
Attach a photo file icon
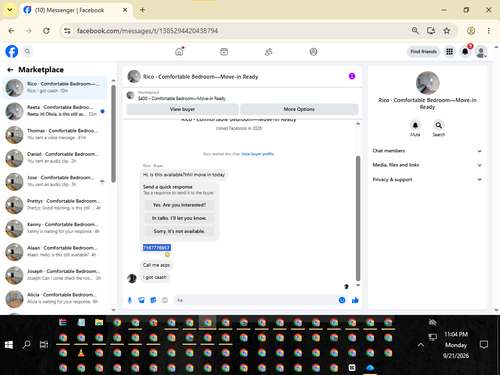click(141, 300)
